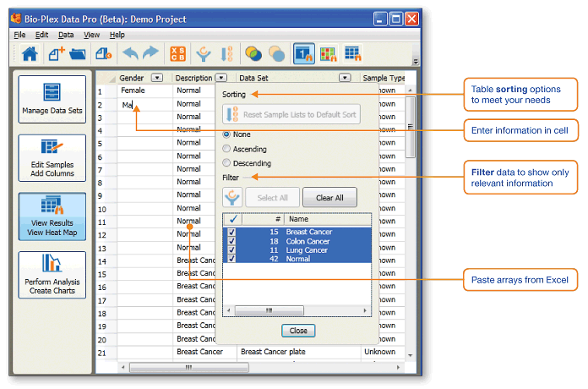Minimize the Bio-Plex Data Pro window
This screenshot has width=588, height=389.
click(380, 19)
